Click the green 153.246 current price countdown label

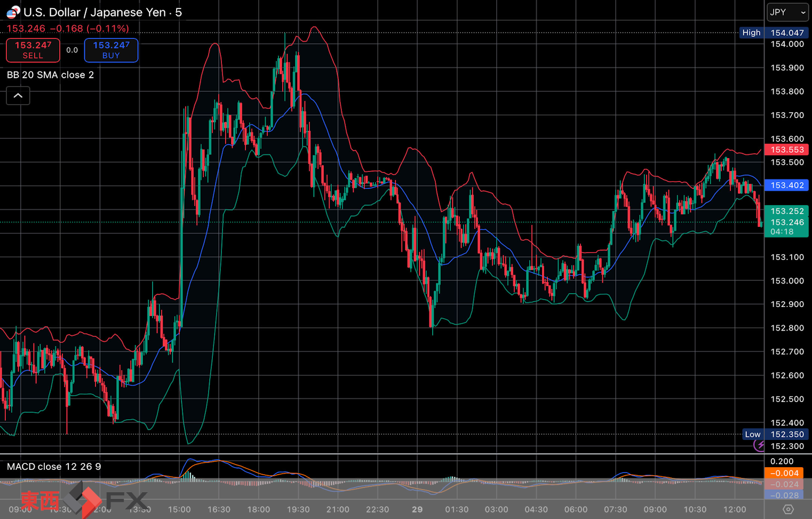(x=786, y=227)
